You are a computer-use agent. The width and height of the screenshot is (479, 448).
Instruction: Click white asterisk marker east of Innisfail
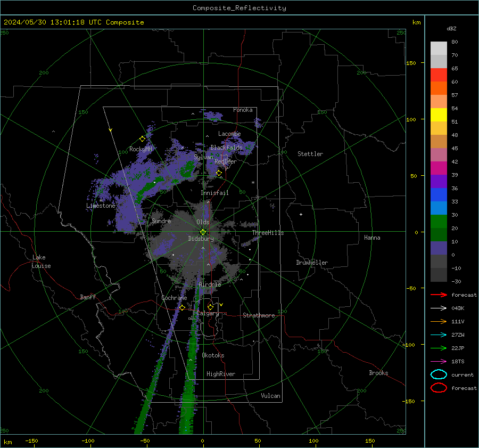[x=253, y=183]
